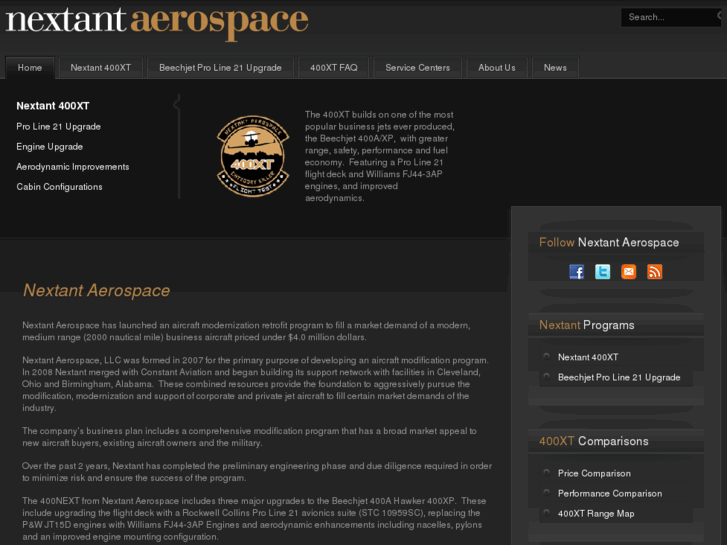The width and height of the screenshot is (727, 545).
Task: Open the RSS feed icon
Action: [x=654, y=271]
